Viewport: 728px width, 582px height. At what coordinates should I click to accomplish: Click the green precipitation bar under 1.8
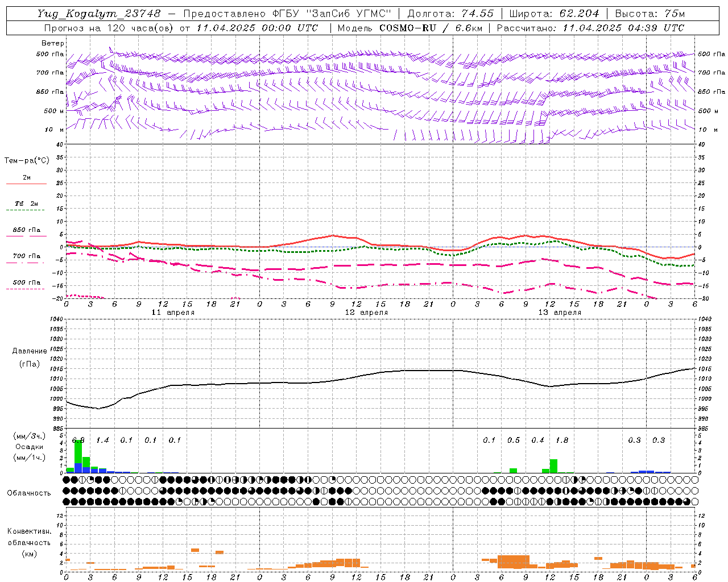pos(553,466)
